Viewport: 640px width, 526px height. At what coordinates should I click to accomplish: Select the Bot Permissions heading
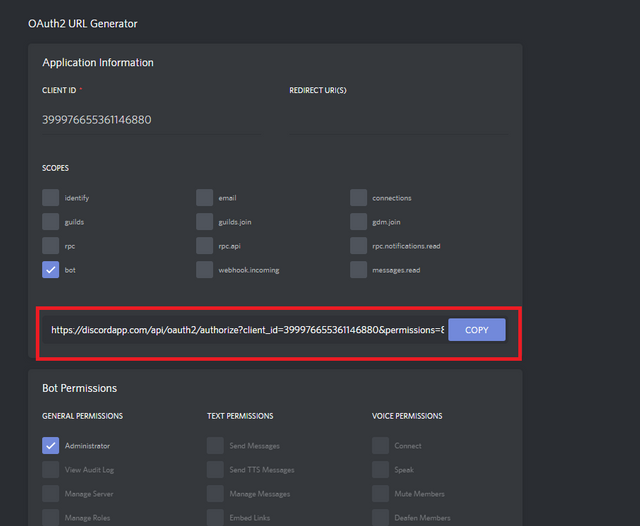[x=80, y=388]
